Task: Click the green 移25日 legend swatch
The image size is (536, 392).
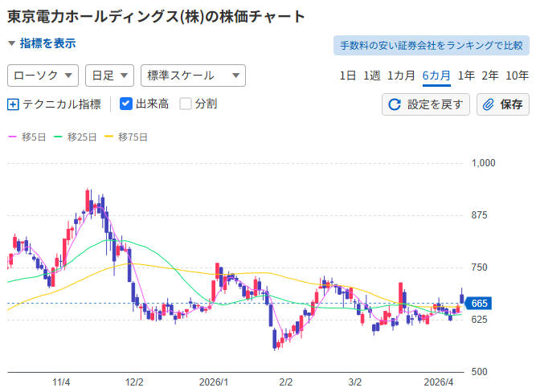Action: coord(58,137)
